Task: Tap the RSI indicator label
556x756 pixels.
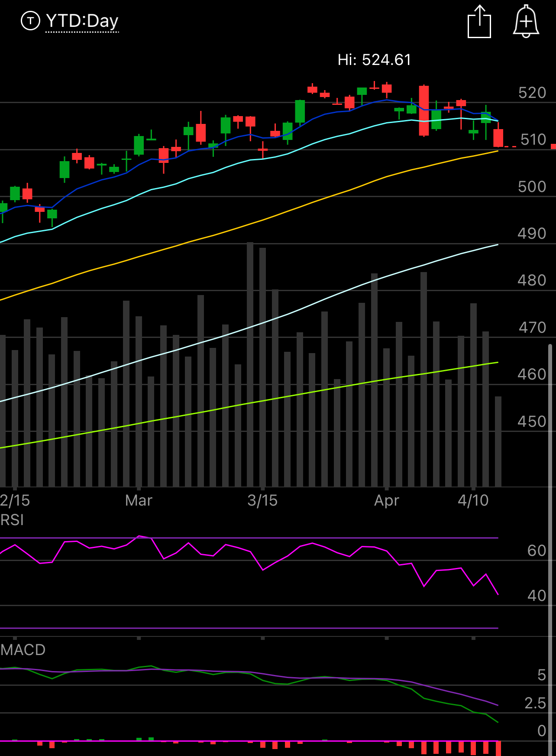Action: [12, 520]
